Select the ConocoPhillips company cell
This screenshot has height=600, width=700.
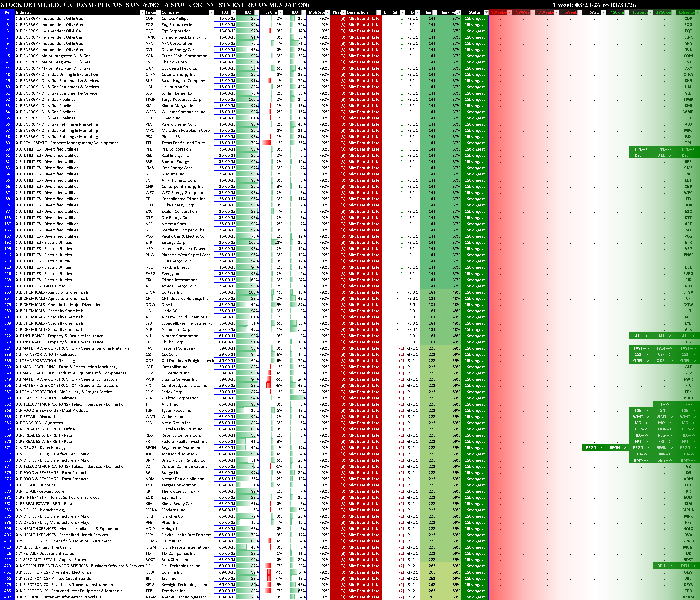pyautogui.click(x=175, y=19)
